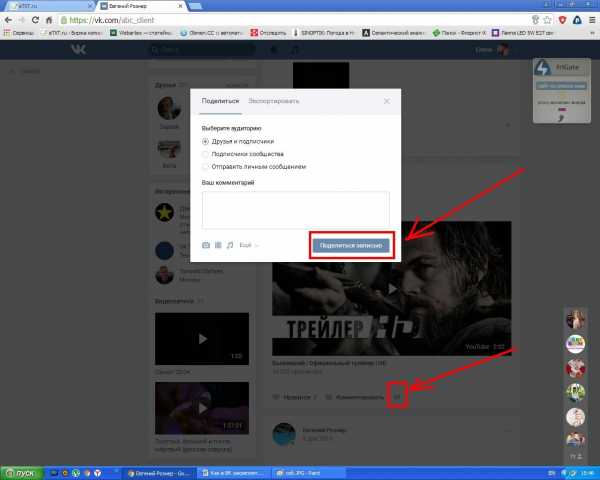
Task: Open the 'Лампа LED' bookmark
Action: click(x=523, y=33)
